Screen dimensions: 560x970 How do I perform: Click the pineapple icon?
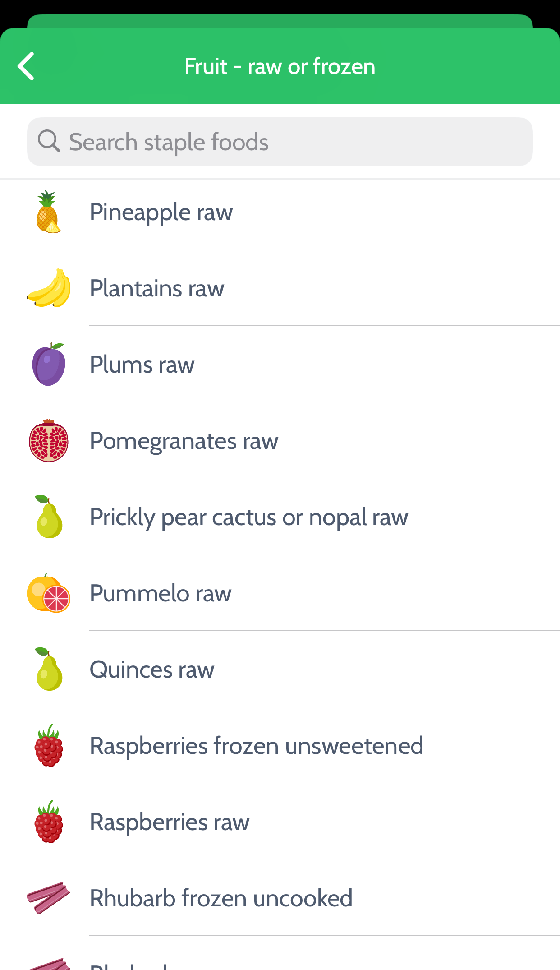[48, 212]
